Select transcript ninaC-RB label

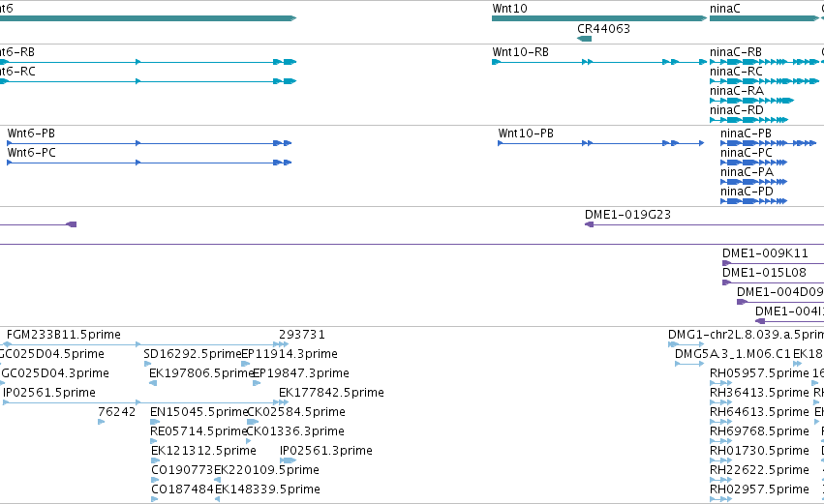click(x=736, y=52)
